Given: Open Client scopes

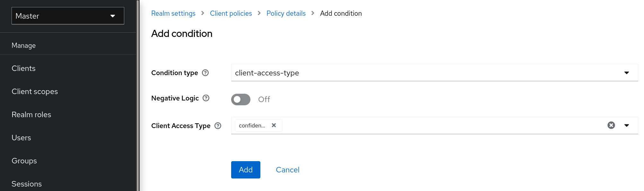Looking at the screenshot, I should [35, 91].
